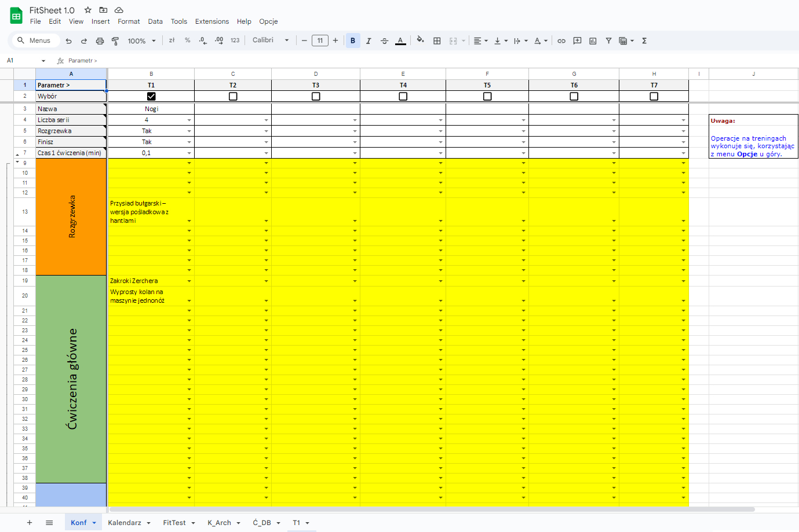Image resolution: width=799 pixels, height=532 pixels.
Task: Click the Add sheet plus button
Action: (30, 523)
